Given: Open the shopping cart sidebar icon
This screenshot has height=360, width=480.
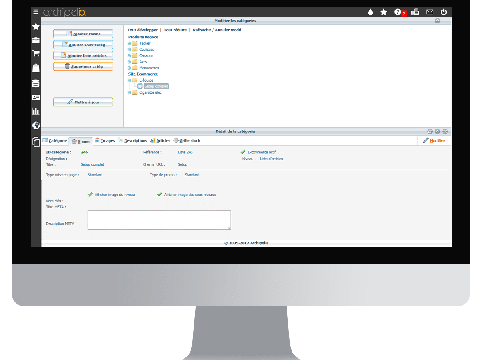Looking at the screenshot, I should coord(36,53).
